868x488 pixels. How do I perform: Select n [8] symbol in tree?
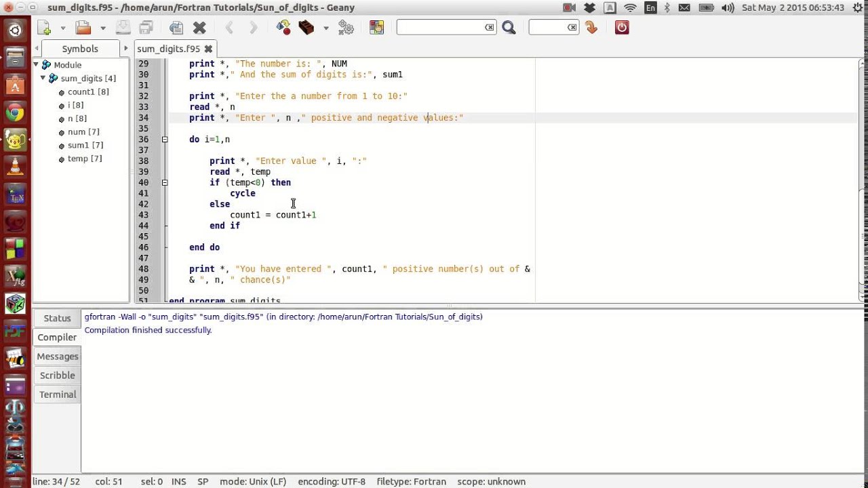coord(77,119)
